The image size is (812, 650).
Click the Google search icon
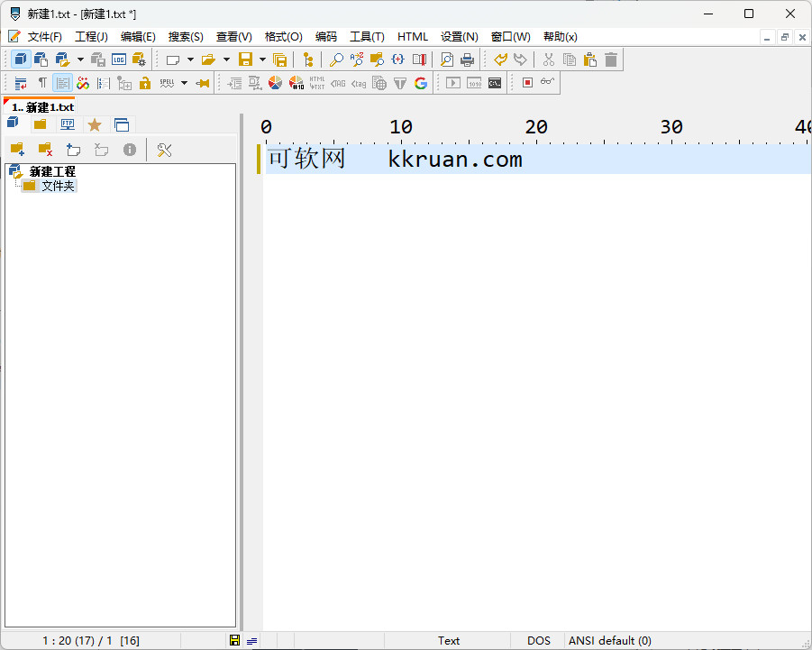[x=421, y=83]
